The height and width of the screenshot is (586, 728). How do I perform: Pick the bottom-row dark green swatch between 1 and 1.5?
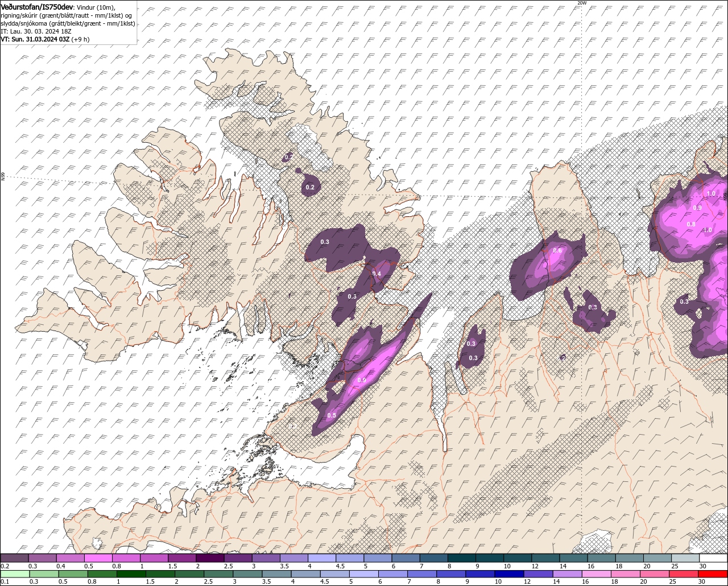click(131, 574)
